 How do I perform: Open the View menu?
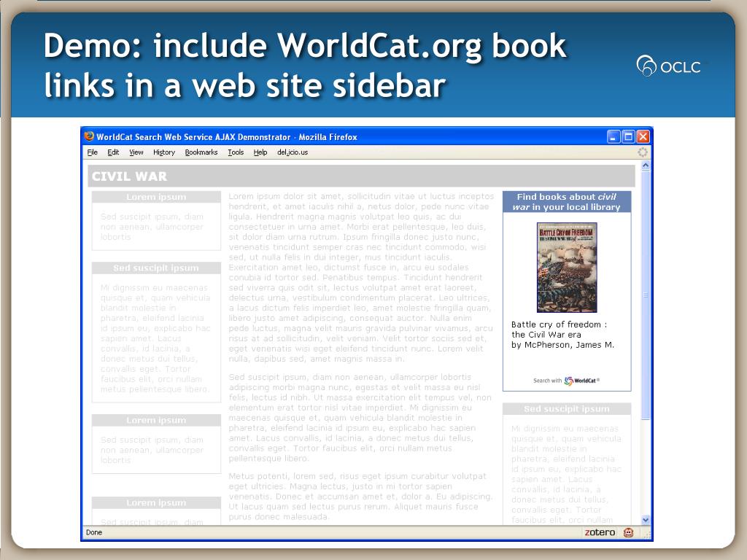point(136,152)
